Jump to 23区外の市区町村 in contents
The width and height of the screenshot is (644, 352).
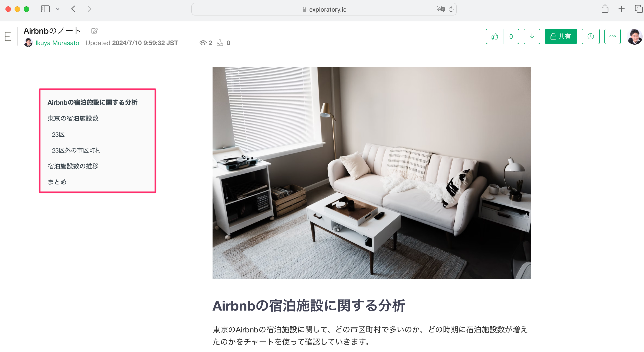(76, 150)
